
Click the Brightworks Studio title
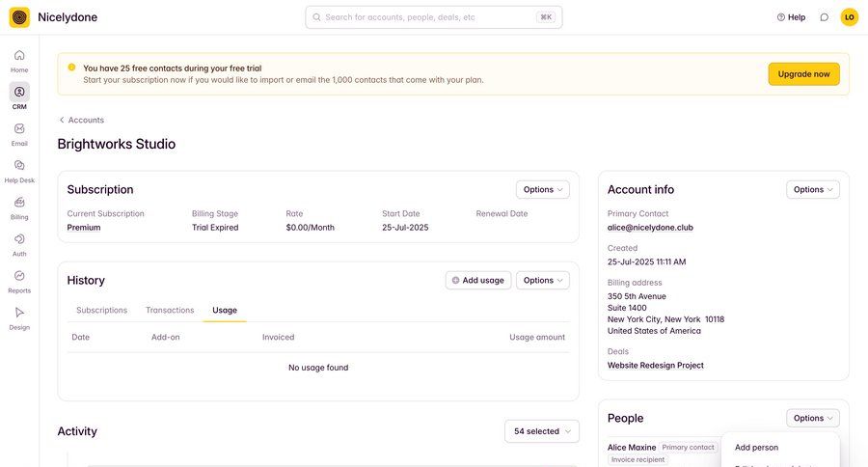[117, 144]
